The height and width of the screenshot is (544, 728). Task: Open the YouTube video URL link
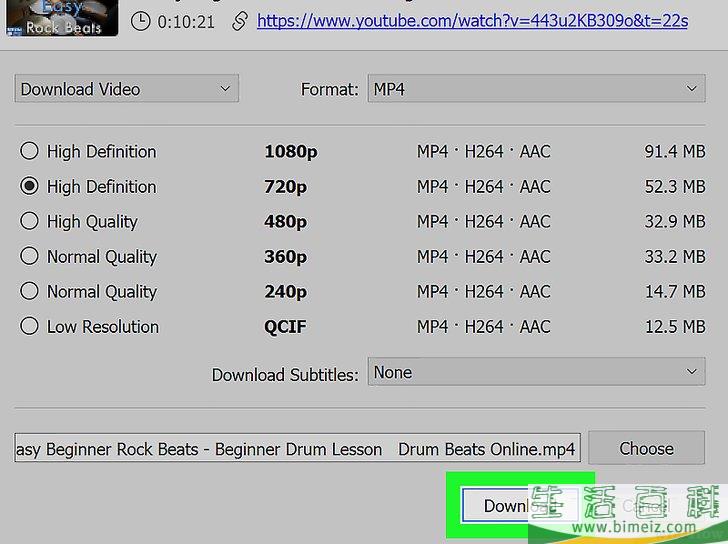click(470, 20)
